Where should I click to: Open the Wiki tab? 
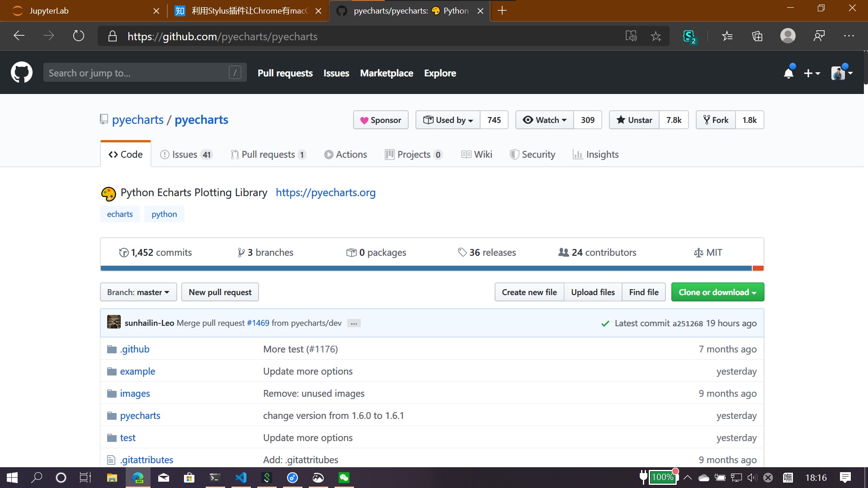tap(476, 155)
